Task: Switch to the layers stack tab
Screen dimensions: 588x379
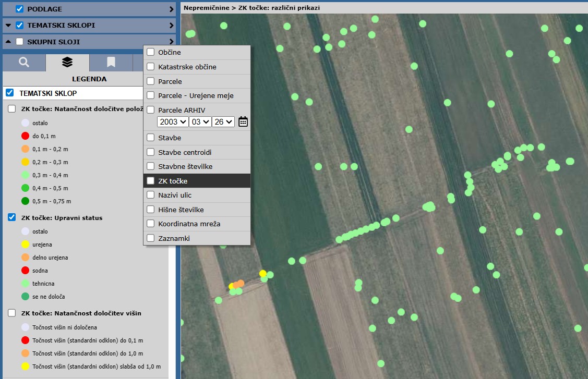Action: [67, 63]
